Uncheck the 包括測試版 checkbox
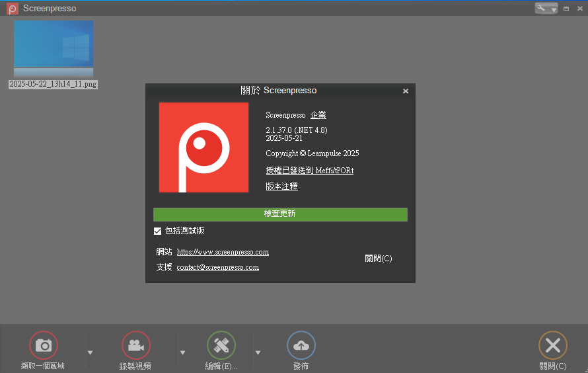Viewport: 588px width, 373px height. click(157, 231)
